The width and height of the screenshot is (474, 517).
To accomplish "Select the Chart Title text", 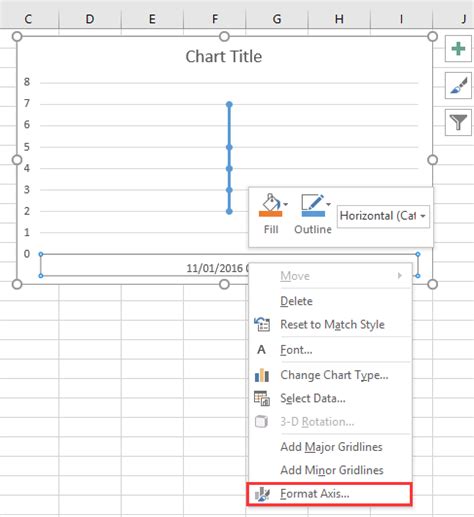I will point(224,56).
